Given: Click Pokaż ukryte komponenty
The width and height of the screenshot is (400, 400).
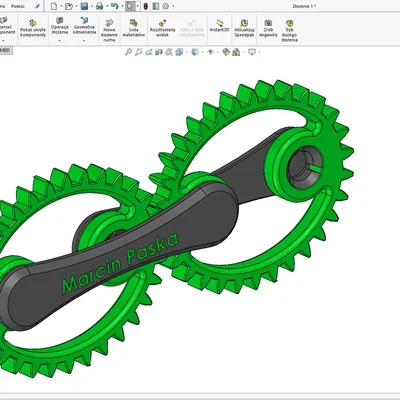Looking at the screenshot, I should [x=33, y=28].
